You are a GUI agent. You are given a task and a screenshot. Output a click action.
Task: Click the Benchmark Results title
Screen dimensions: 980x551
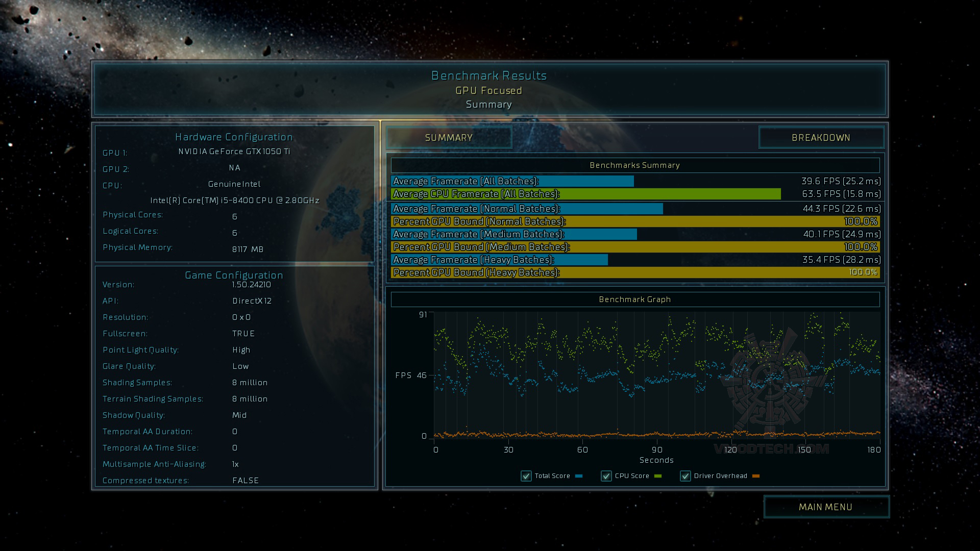[489, 76]
